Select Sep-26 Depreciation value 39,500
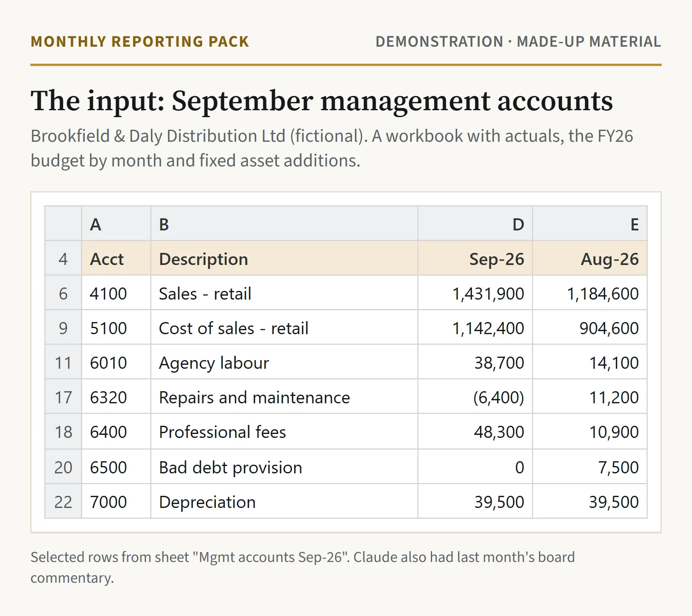 pyautogui.click(x=475, y=501)
